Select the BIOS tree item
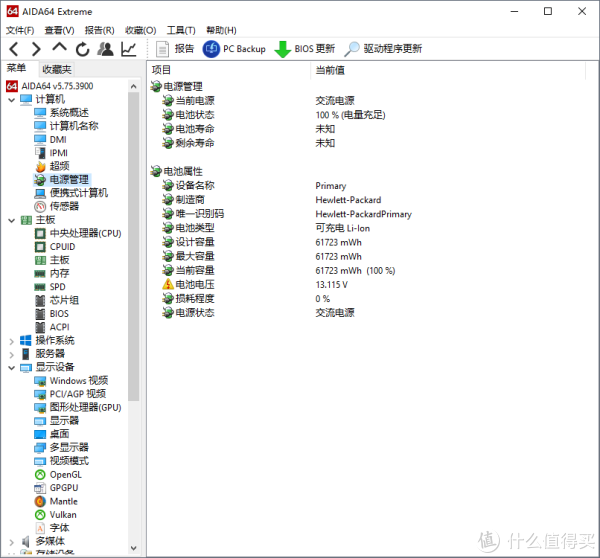Screen dimensions: 600x558 tap(52, 313)
